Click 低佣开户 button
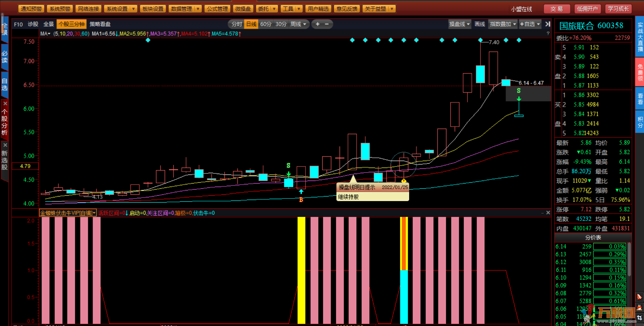 click(x=587, y=9)
